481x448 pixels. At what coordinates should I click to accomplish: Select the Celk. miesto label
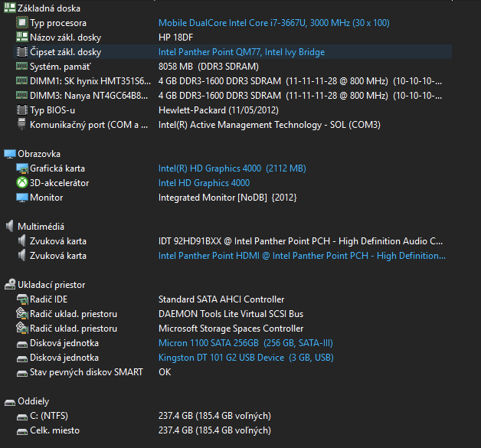pos(54,430)
